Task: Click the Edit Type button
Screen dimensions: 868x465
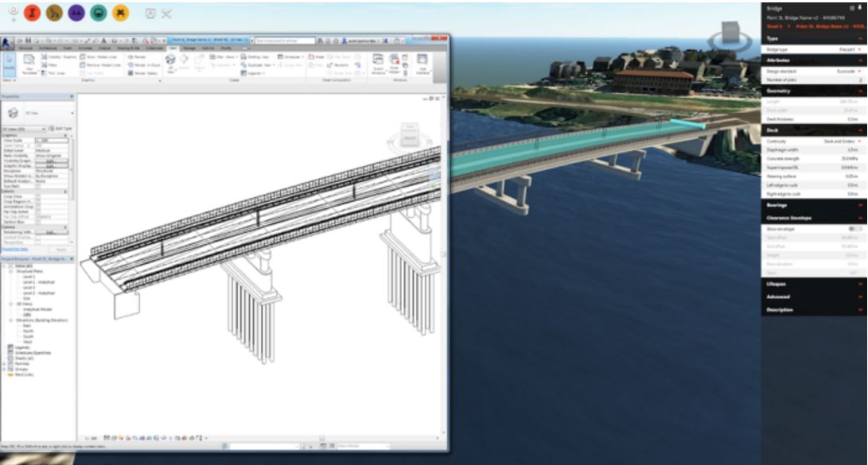Action: 60,128
